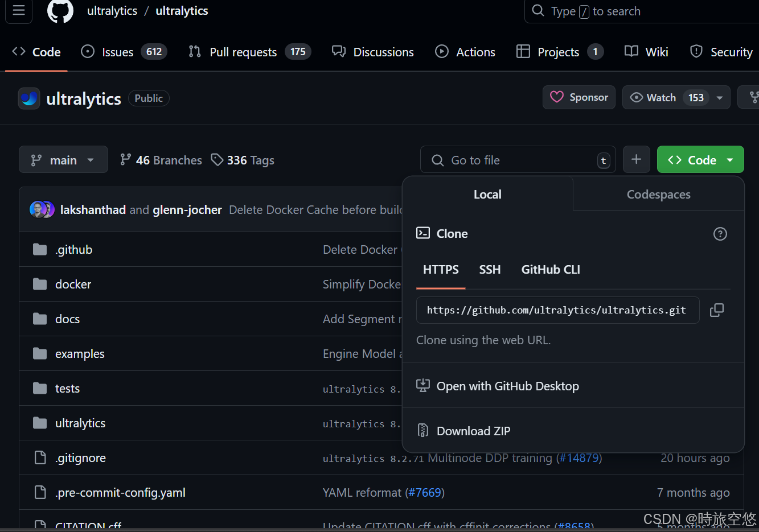Viewport: 759px width, 532px height.
Task: Open pull request #7669 link
Action: [x=425, y=492]
